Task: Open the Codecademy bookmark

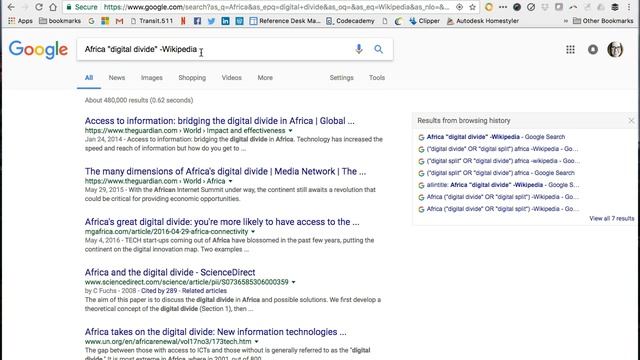Action: [350, 20]
